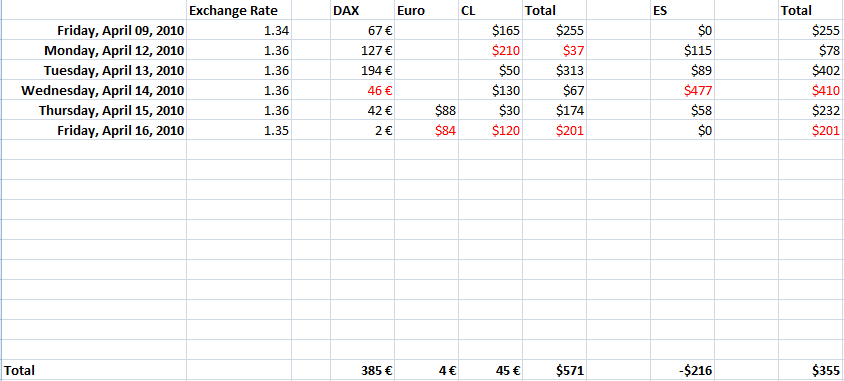Select the final total $232
Screen dimensions: 844x381
[x=811, y=110]
